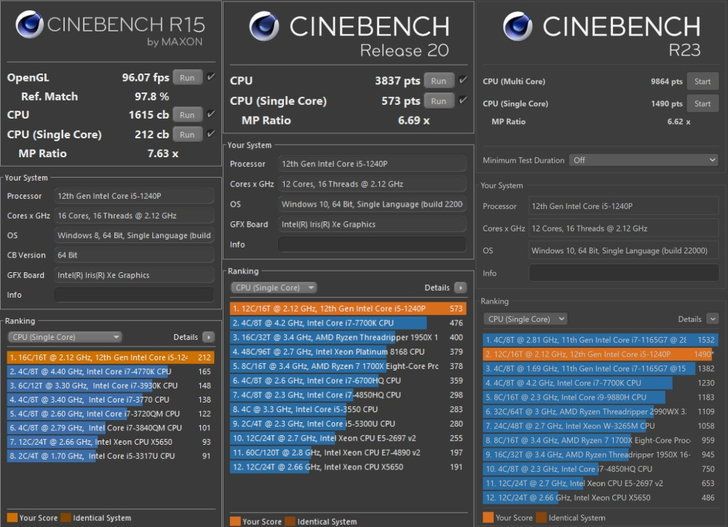
Task: Click the Info field in R15 system panel
Action: pos(134,295)
